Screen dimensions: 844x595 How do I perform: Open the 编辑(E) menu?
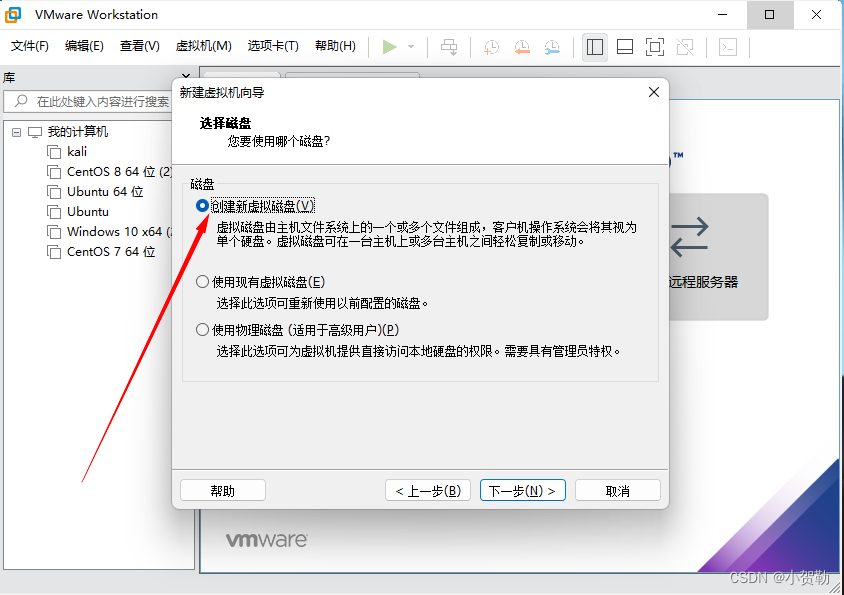(84, 46)
